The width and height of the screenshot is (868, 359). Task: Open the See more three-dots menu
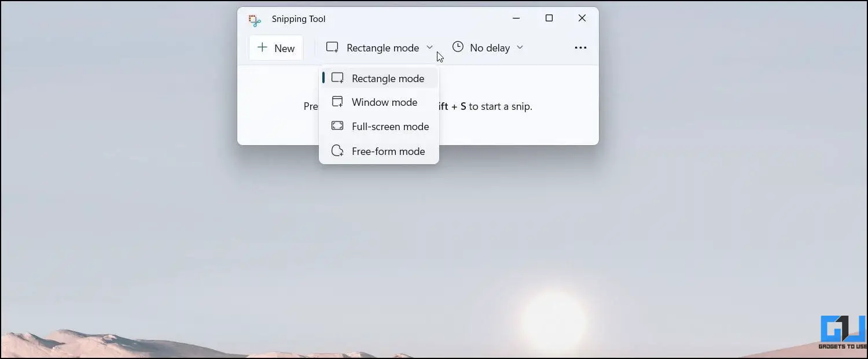580,48
